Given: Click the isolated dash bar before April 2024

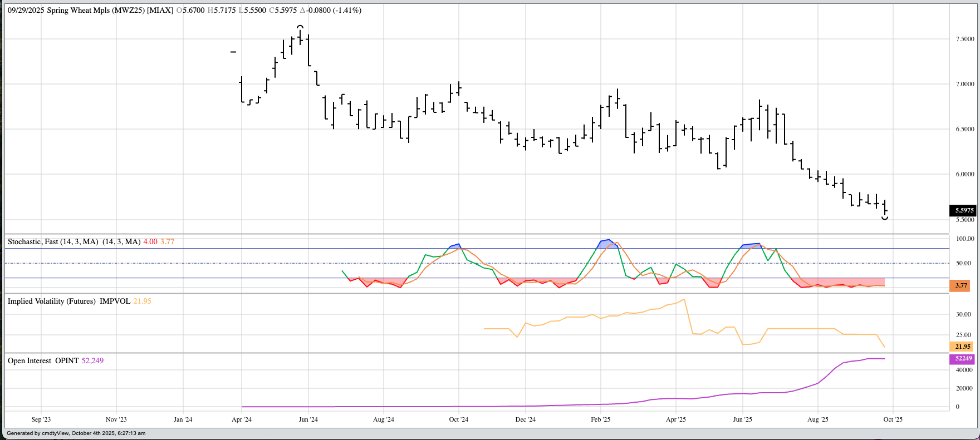Looking at the screenshot, I should 233,52.
